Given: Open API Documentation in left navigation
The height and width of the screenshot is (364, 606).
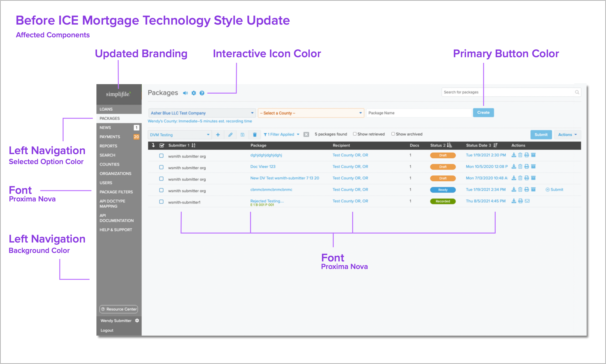Looking at the screenshot, I should (119, 218).
